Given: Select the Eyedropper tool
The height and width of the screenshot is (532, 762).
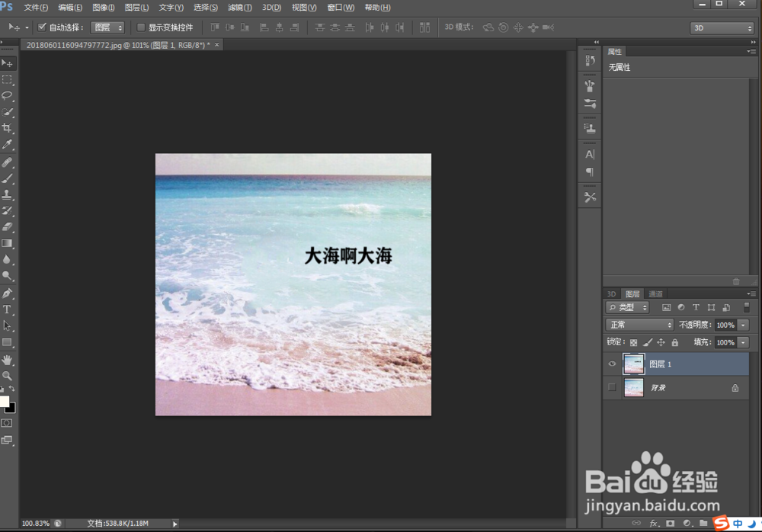Looking at the screenshot, I should click(x=8, y=144).
